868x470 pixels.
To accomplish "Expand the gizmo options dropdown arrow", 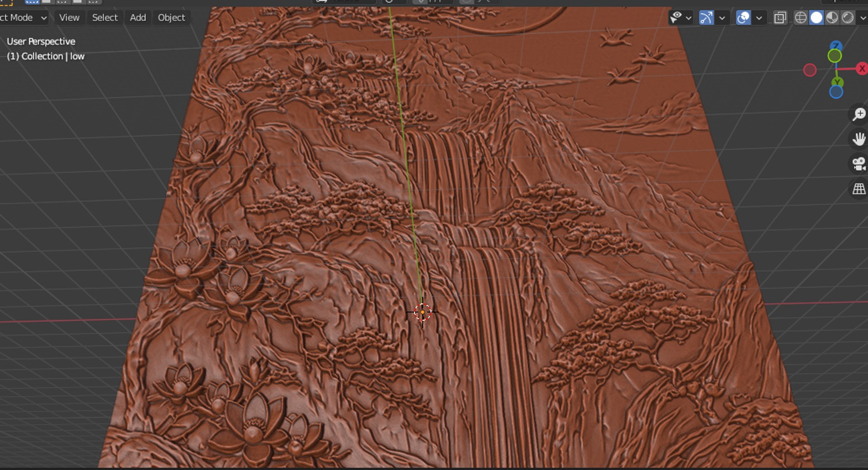I will [722, 18].
